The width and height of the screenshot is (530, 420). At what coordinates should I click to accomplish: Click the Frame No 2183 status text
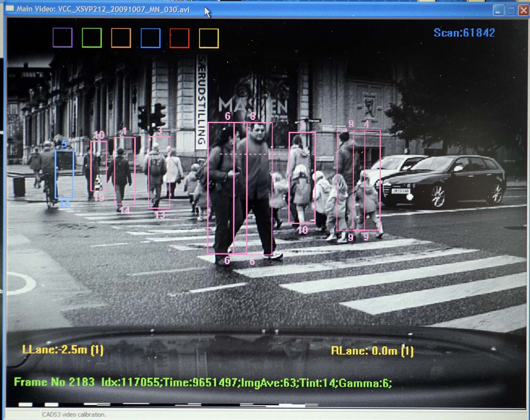[54, 382]
